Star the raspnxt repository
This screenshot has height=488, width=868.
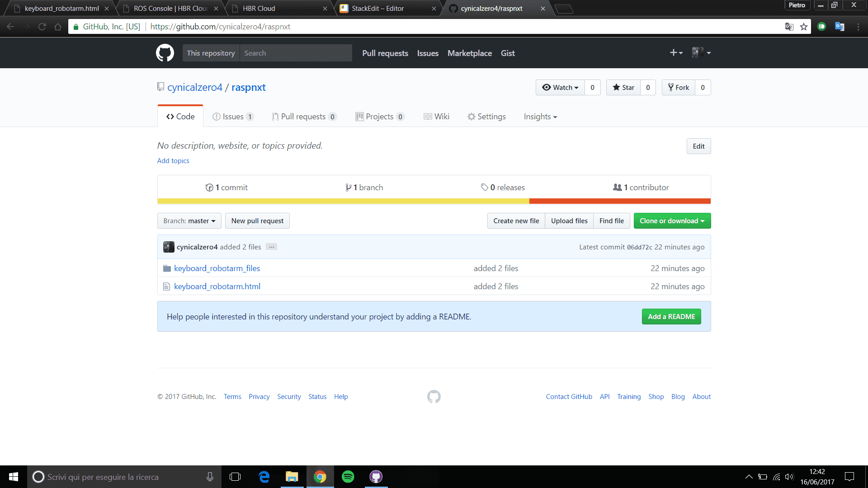[x=623, y=88]
